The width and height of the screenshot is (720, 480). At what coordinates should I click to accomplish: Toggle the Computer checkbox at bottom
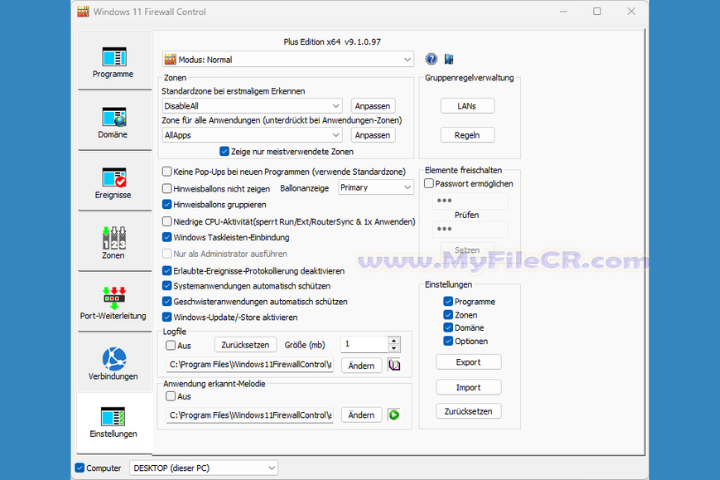click(x=80, y=468)
